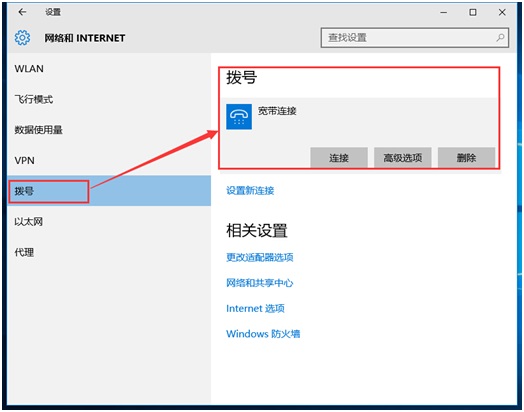
Task: Open the Windows 防火墙 link
Action: pos(263,333)
